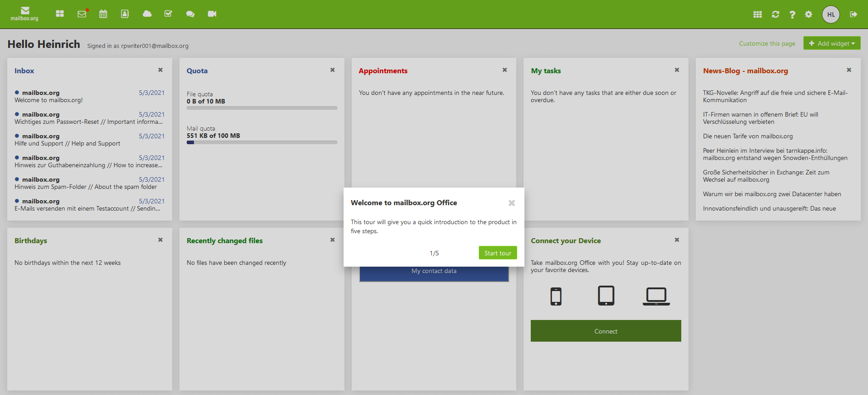The image size is (868, 395).
Task: Close the Quota widget
Action: coord(333,70)
